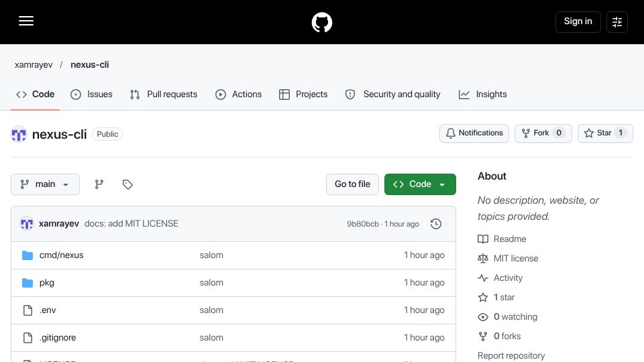
Task: Click star icon beside 1 star
Action: pos(483,297)
